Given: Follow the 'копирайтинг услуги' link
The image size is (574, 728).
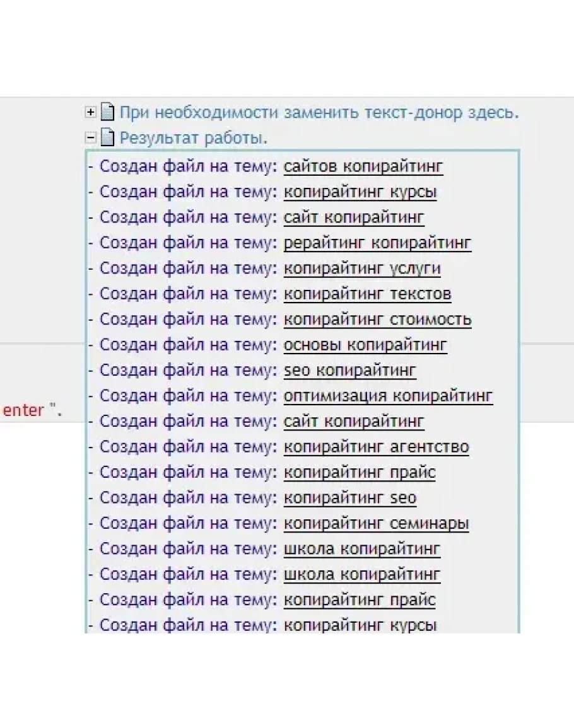Looking at the screenshot, I should (362, 269).
